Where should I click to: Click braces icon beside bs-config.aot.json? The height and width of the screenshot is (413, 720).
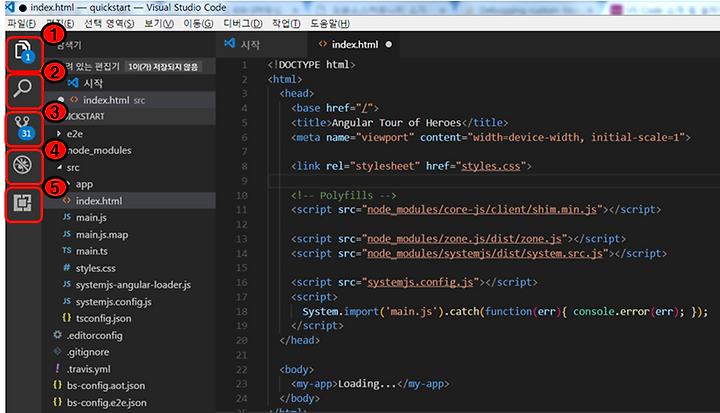tap(57, 385)
